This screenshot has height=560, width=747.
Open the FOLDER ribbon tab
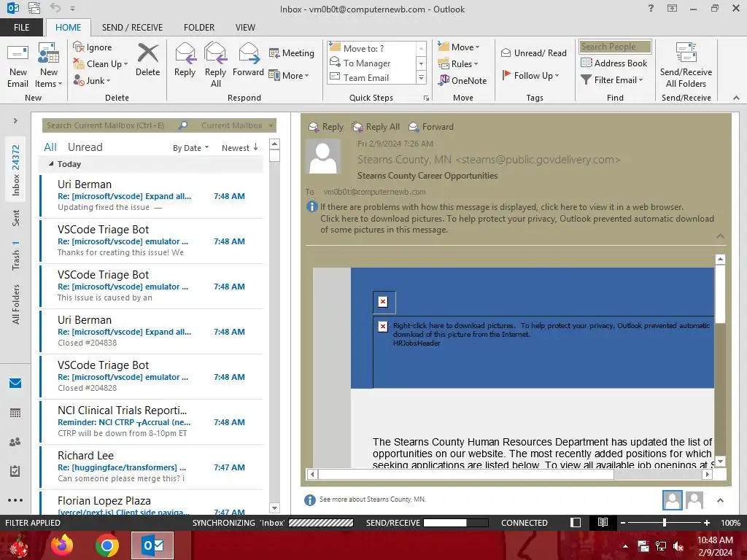(198, 27)
